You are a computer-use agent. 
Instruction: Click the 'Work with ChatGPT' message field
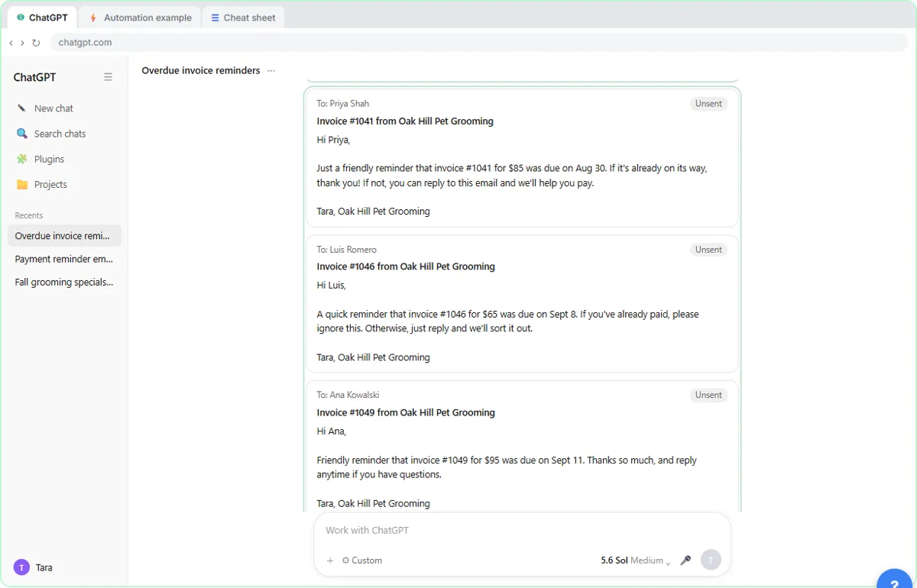click(522, 530)
